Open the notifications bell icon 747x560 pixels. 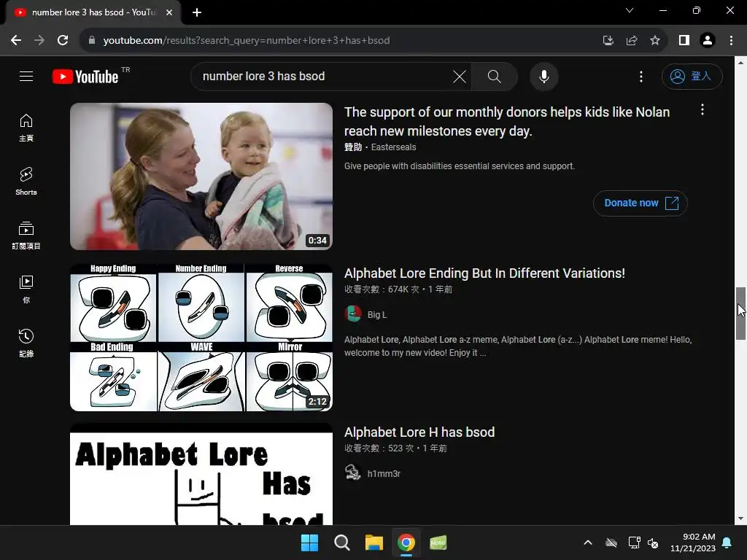[x=727, y=542]
